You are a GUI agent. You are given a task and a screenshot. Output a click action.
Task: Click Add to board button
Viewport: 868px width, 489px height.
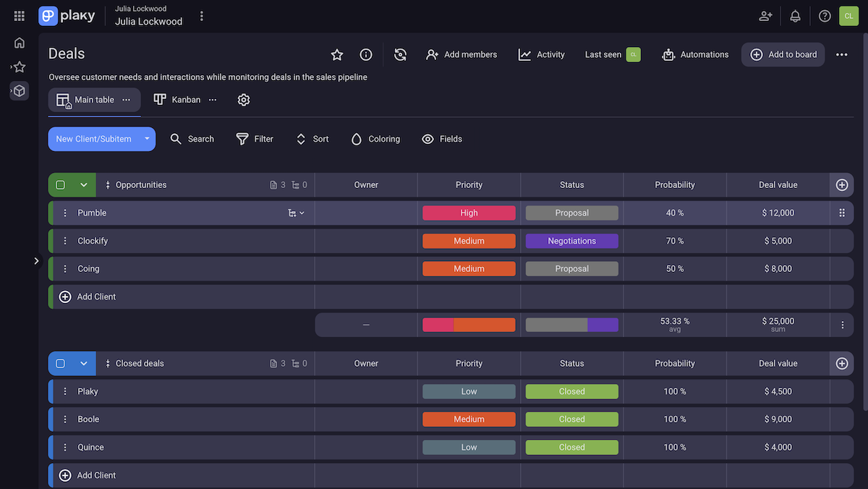point(783,54)
